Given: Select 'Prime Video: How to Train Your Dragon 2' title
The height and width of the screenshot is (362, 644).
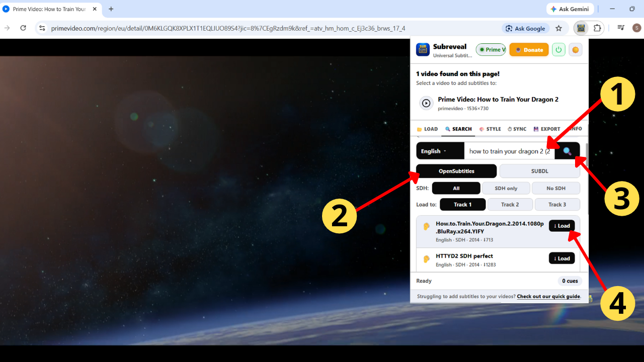Looking at the screenshot, I should (x=498, y=100).
